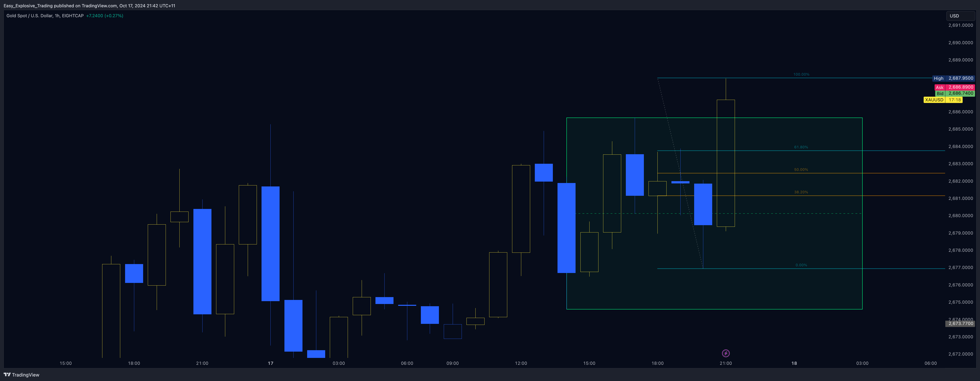Click the Ask 2,686.8900 price label

(x=954, y=87)
